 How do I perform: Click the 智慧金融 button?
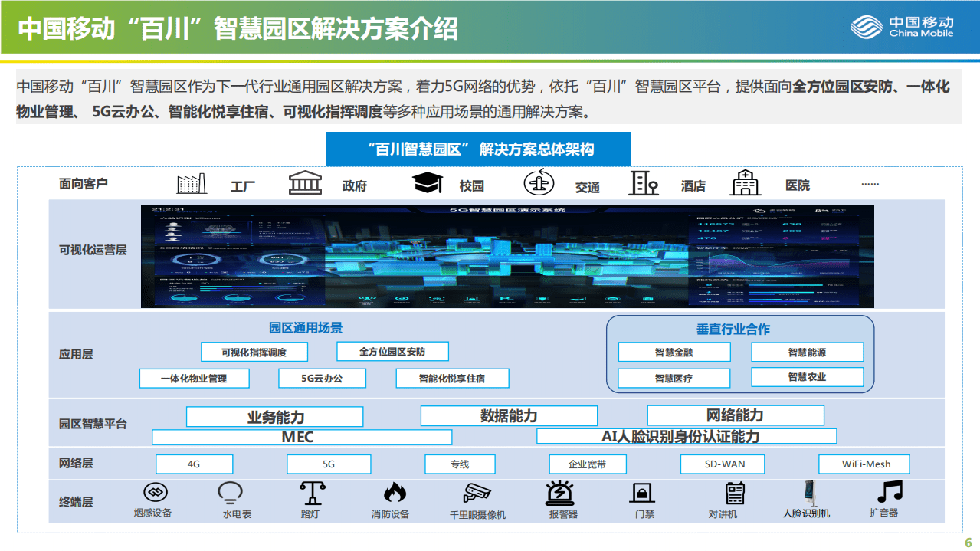[x=673, y=351]
